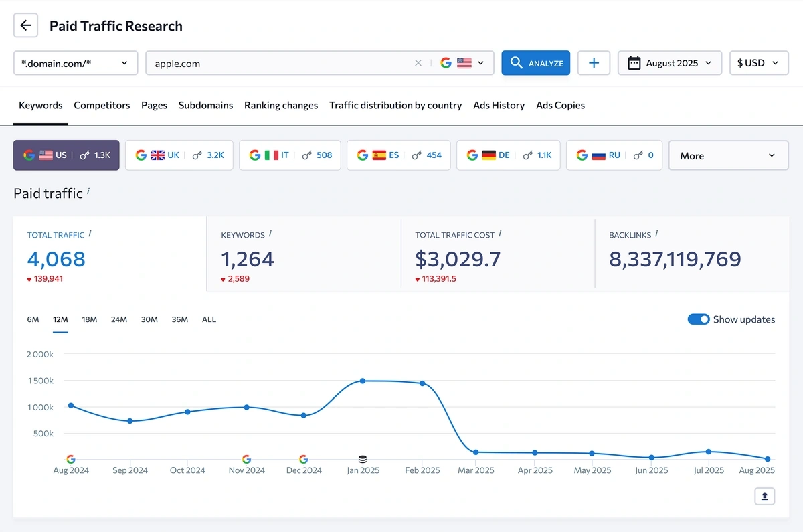Click the Sep 2024 chart data point
The width and height of the screenshot is (803, 532).
point(130,421)
